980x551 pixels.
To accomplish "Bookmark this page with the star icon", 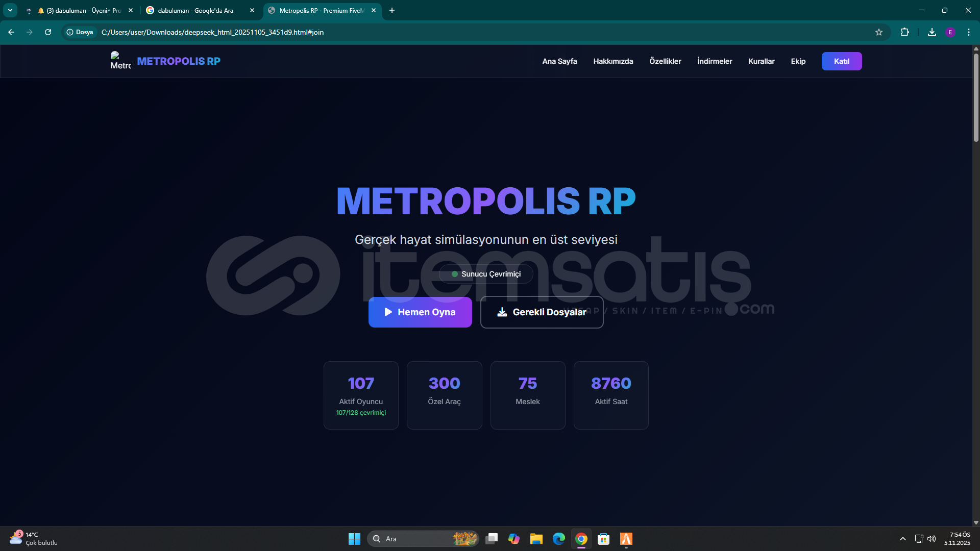I will [878, 32].
